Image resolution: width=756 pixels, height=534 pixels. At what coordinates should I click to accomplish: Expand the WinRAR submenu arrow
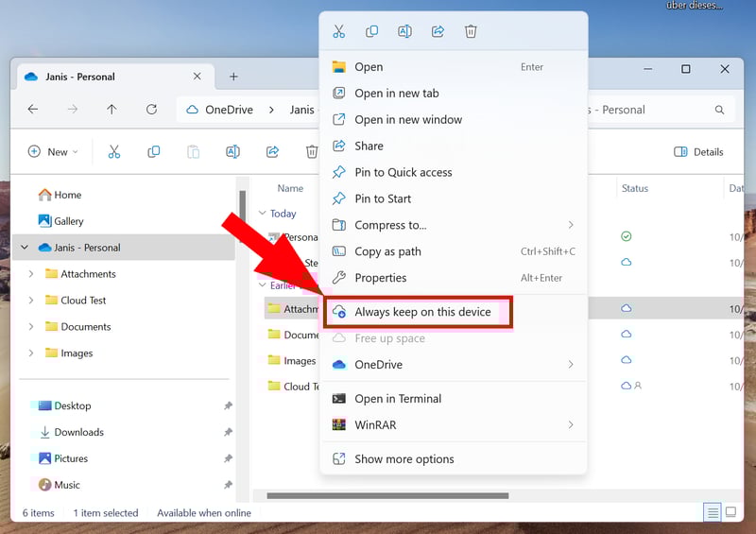pyautogui.click(x=571, y=425)
